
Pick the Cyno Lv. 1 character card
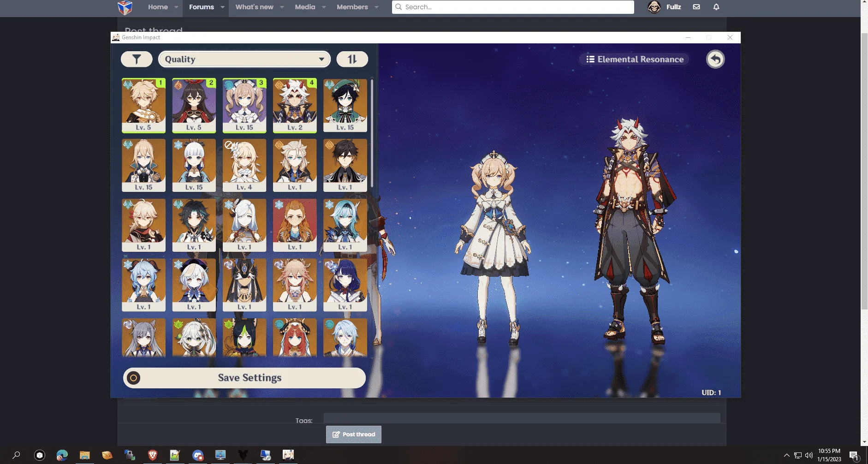[x=244, y=285]
